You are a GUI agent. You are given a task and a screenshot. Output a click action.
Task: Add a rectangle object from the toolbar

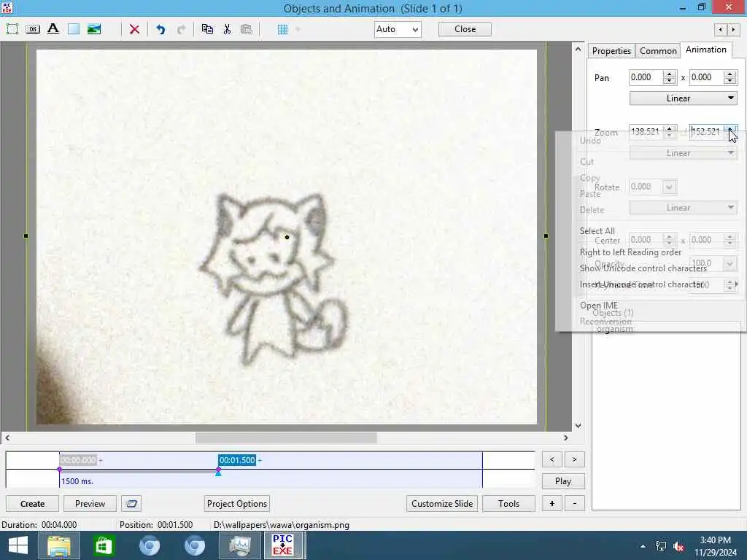[74, 29]
